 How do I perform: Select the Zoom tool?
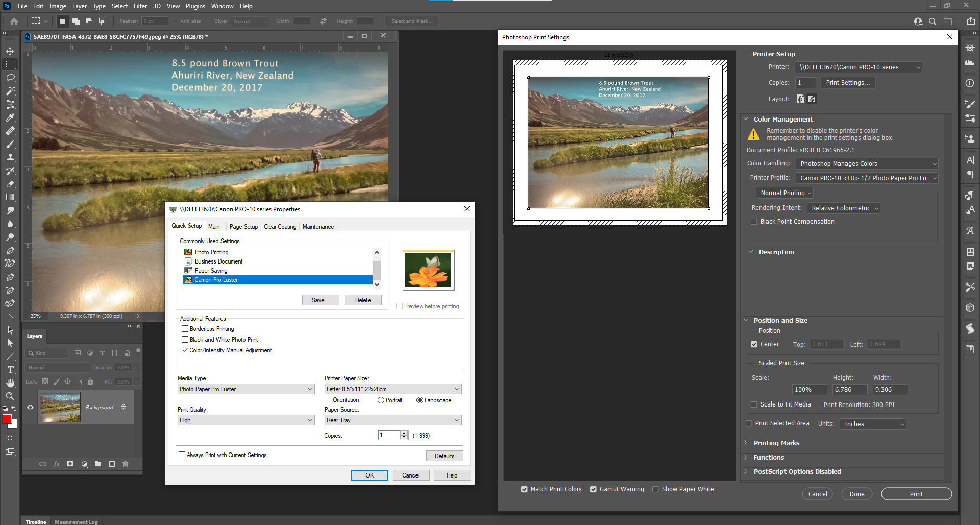point(10,396)
